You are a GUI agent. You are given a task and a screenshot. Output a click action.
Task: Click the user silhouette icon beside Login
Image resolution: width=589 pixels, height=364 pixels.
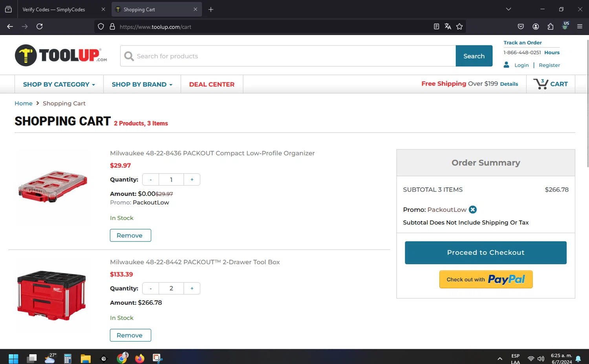pos(507,65)
